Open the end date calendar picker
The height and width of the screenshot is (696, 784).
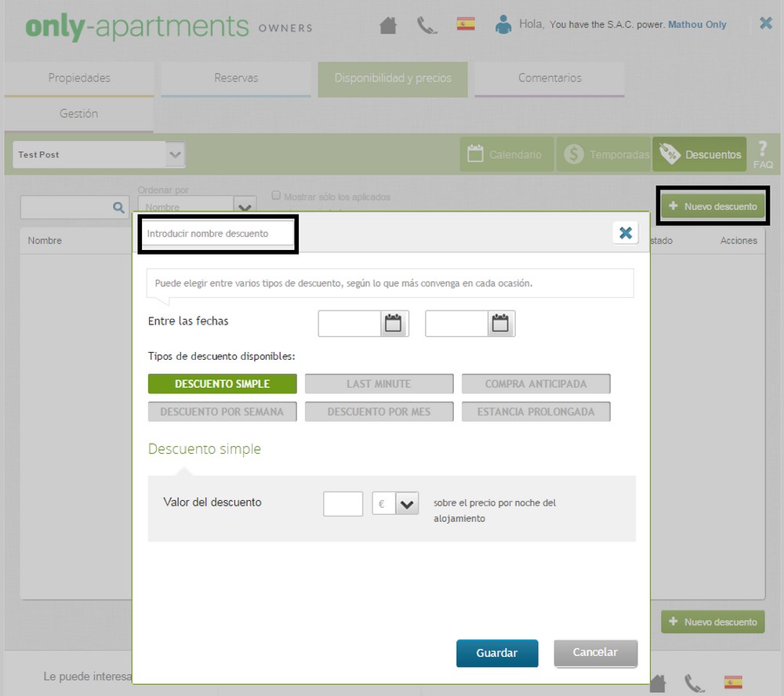pos(500,323)
